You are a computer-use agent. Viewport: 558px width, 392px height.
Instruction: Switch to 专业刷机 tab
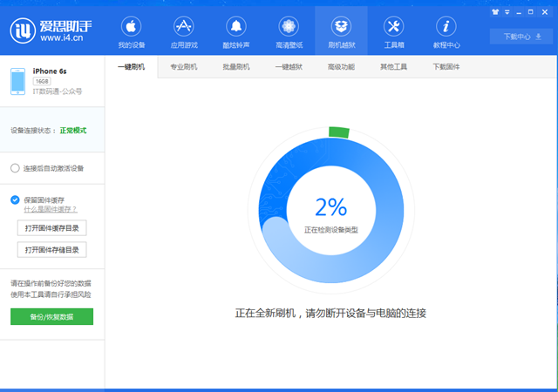tap(183, 67)
